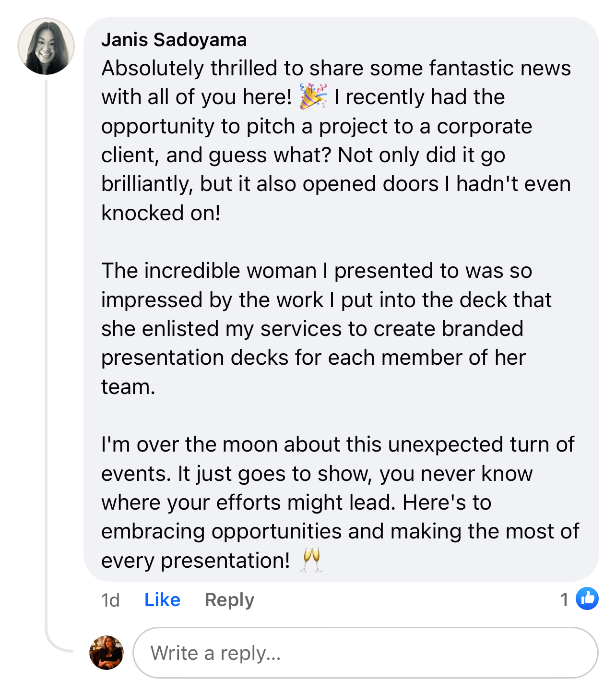
Task: Focus the Write a reply field
Action: (x=365, y=653)
